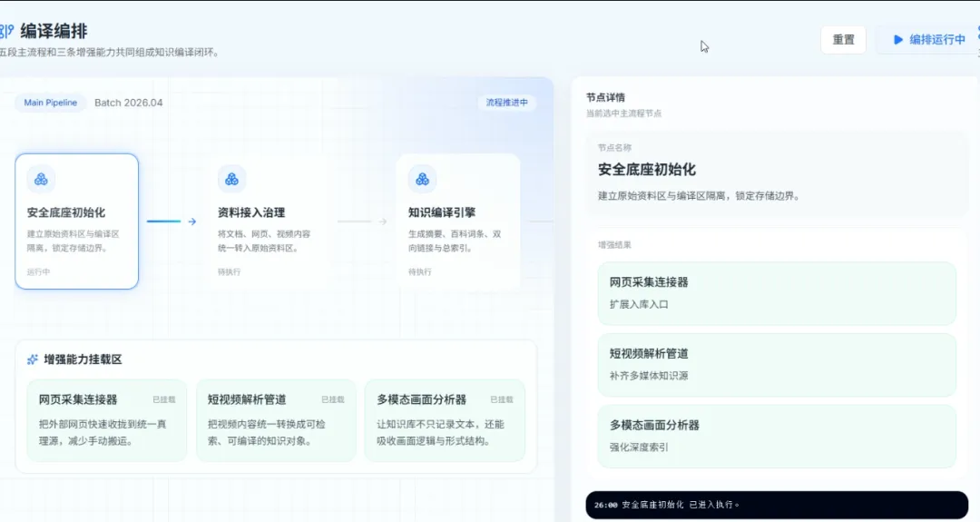Select the 安全底座初始化 pipeline node card
The image size is (980, 522).
coord(77,222)
